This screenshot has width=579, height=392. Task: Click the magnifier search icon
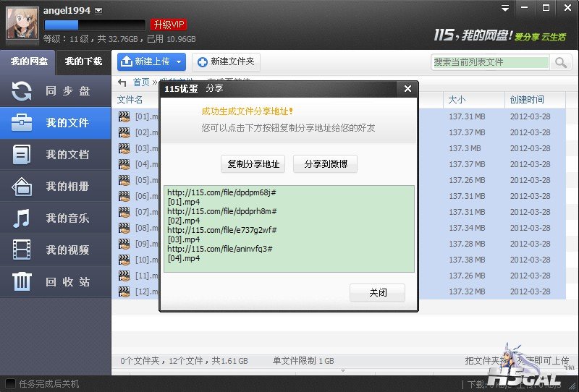point(560,62)
